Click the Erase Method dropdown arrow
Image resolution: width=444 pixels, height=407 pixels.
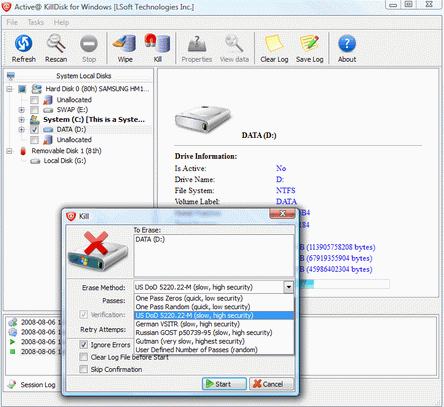pos(288,287)
